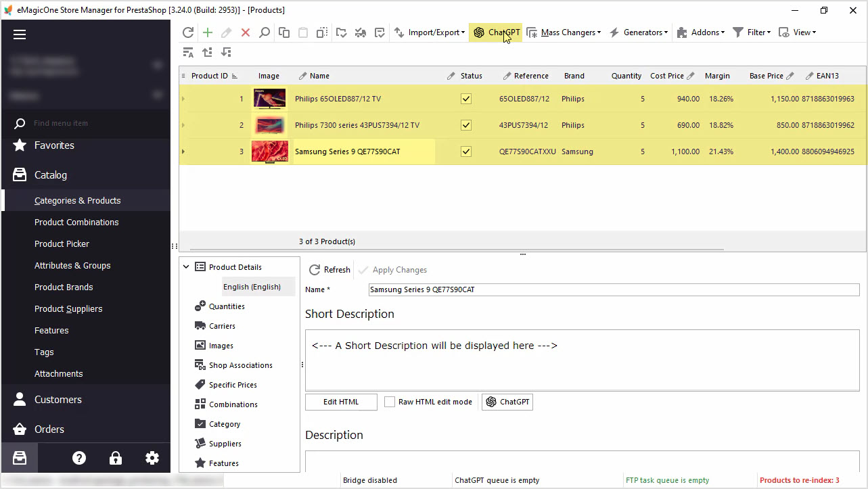Viewport: 868px width, 489px height.
Task: Click the product Name input field
Action: 614,289
